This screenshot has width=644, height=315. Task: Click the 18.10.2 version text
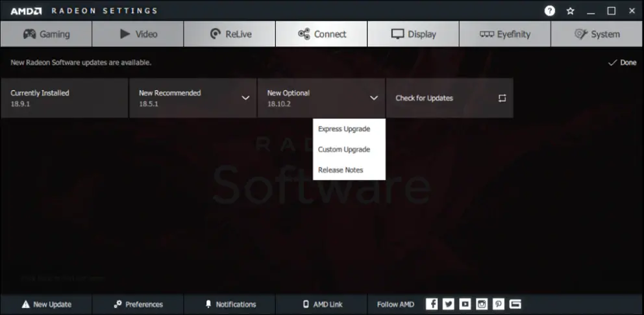[x=279, y=104]
